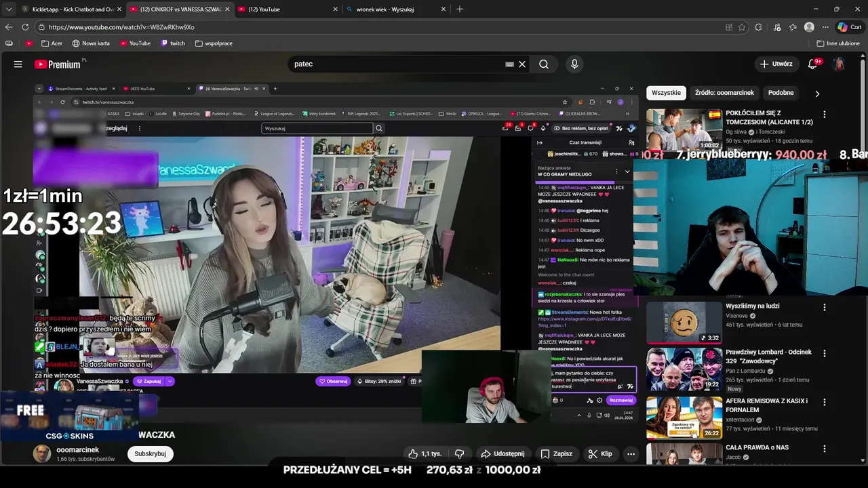The image size is (868, 488).
Task: Open the on-screen keyboard in search box
Action: tap(509, 64)
